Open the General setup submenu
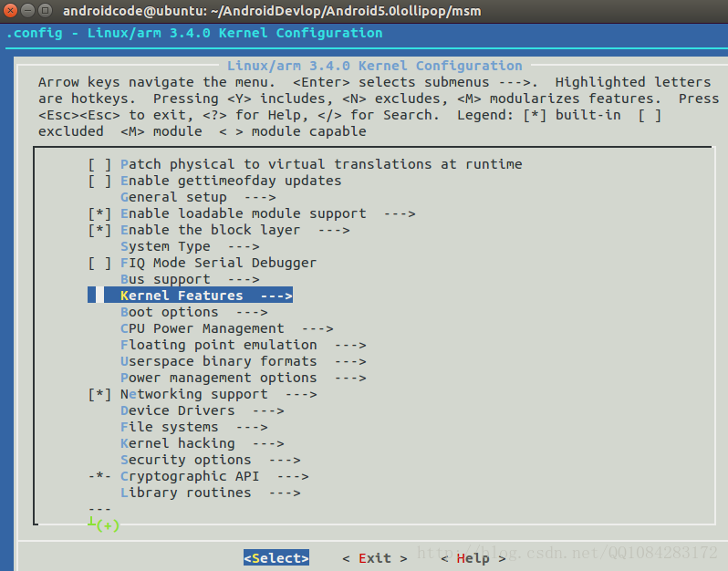This screenshot has height=571, width=728. (198, 197)
